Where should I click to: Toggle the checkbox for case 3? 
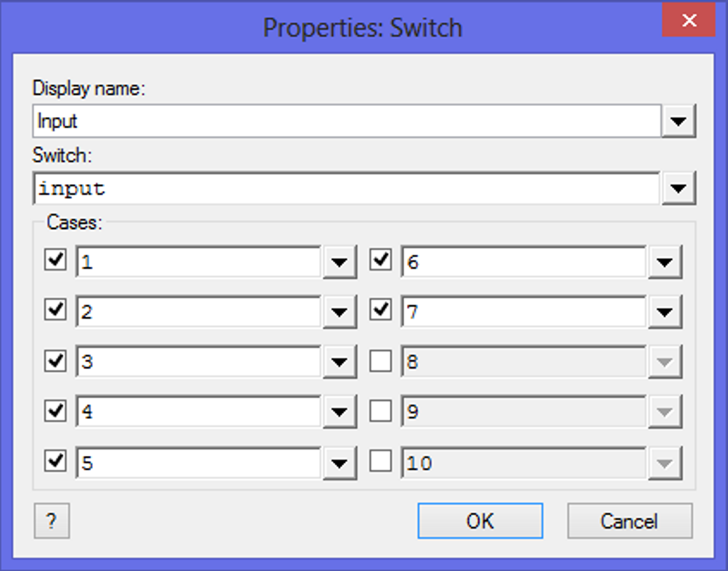tap(55, 361)
